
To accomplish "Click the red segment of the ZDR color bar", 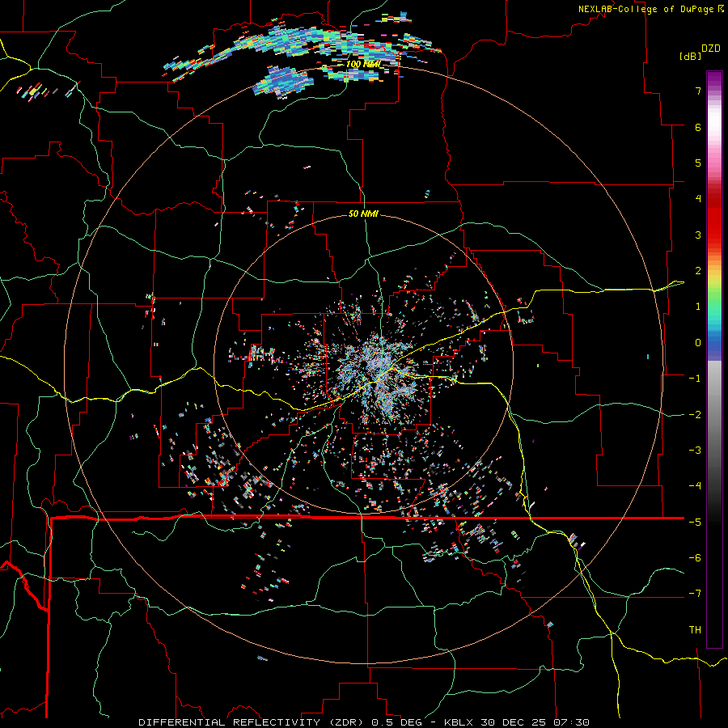I will click(714, 223).
